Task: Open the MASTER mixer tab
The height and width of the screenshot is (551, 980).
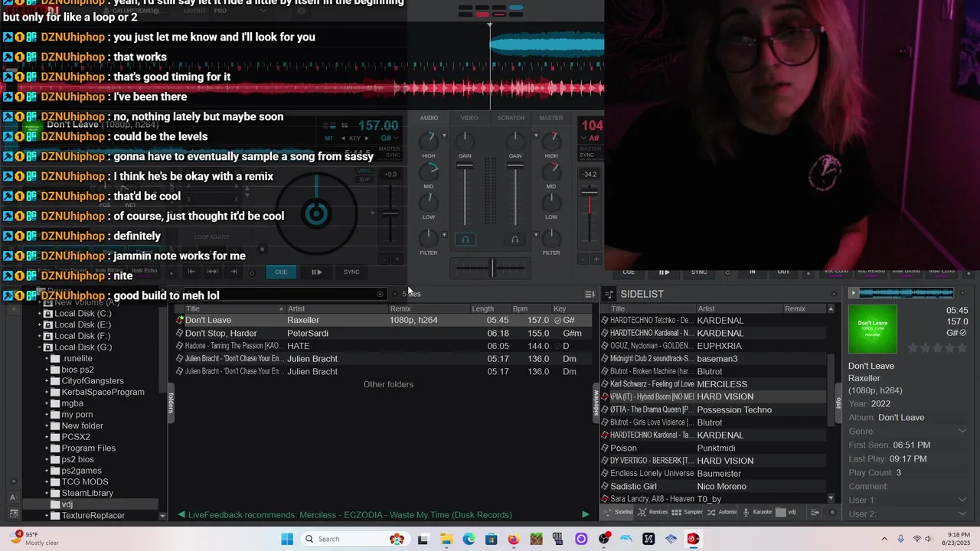Action: point(551,118)
